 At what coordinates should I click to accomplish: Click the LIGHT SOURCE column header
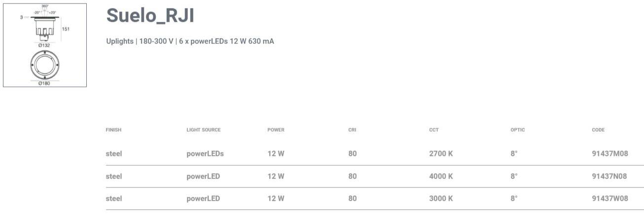click(203, 130)
